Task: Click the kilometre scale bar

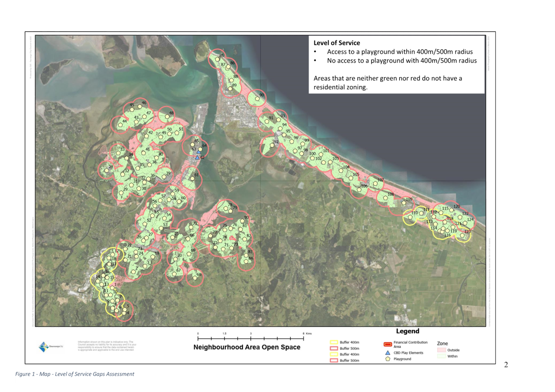Action: click(250, 338)
